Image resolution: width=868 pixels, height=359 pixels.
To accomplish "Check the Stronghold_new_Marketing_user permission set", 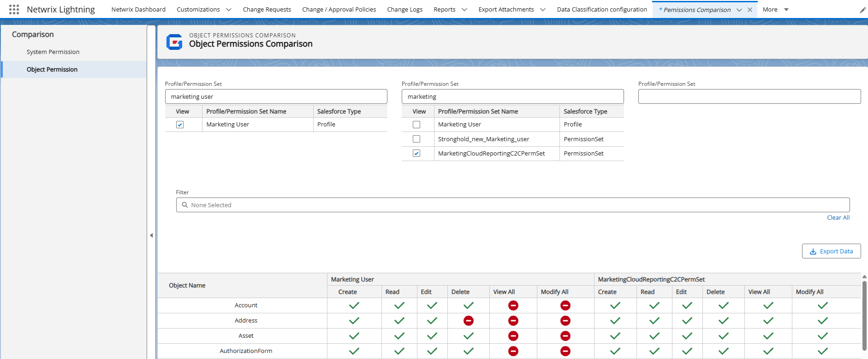I will point(416,139).
